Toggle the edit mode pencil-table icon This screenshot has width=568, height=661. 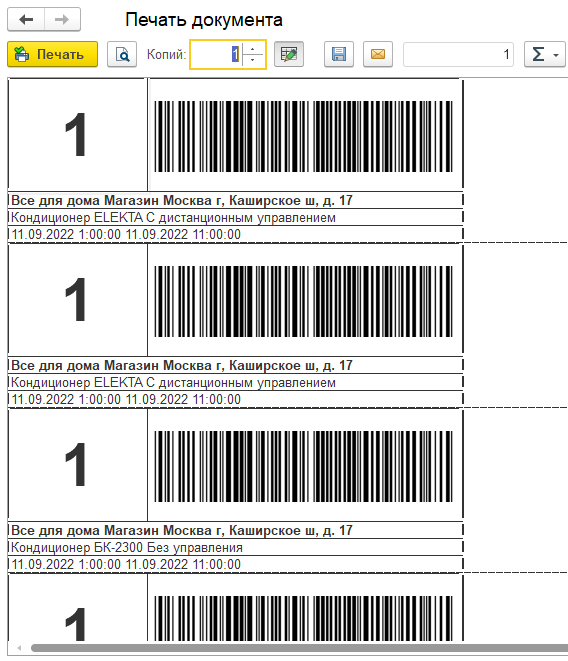click(x=289, y=54)
